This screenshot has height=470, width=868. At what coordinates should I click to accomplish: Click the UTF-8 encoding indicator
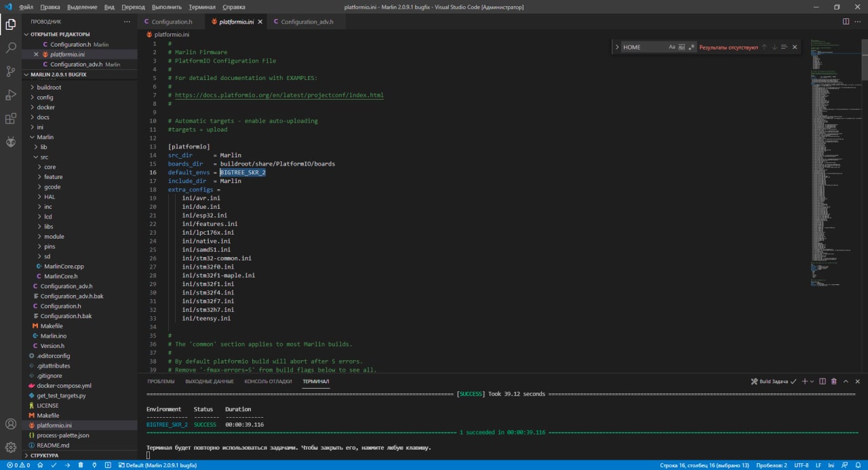point(801,465)
